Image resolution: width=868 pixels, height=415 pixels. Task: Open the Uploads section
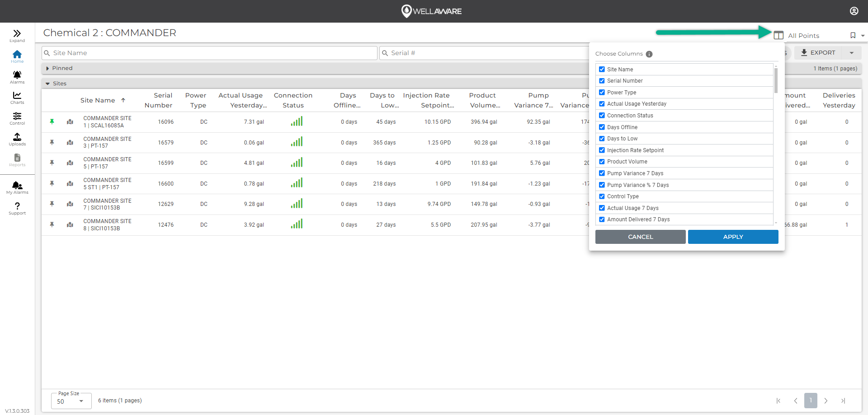click(x=17, y=139)
